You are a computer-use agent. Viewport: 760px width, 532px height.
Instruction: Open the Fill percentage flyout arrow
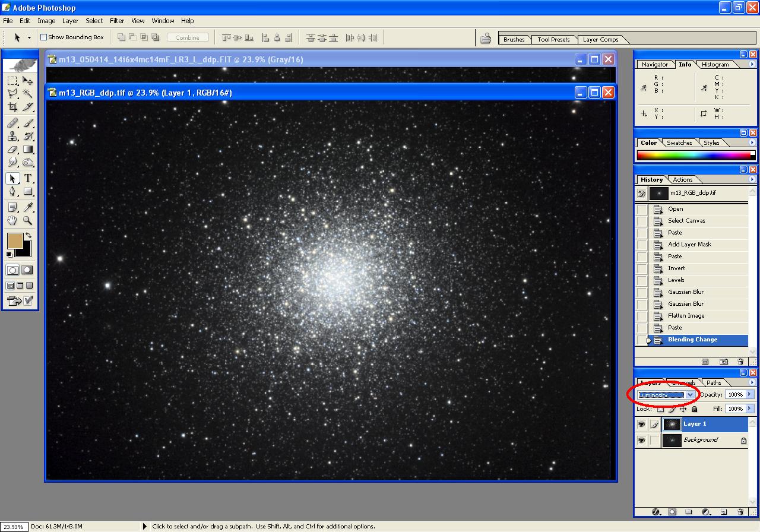tap(749, 408)
